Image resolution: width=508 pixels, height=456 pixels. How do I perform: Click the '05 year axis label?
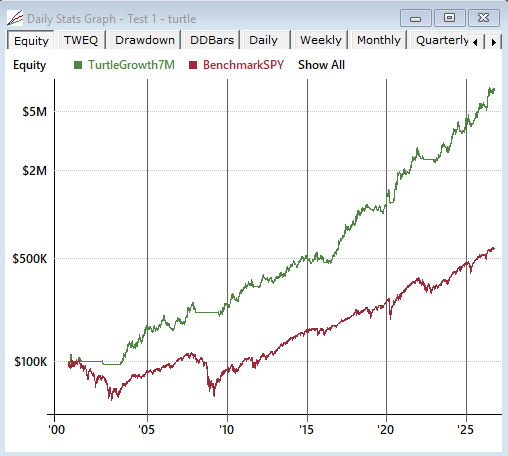click(147, 430)
